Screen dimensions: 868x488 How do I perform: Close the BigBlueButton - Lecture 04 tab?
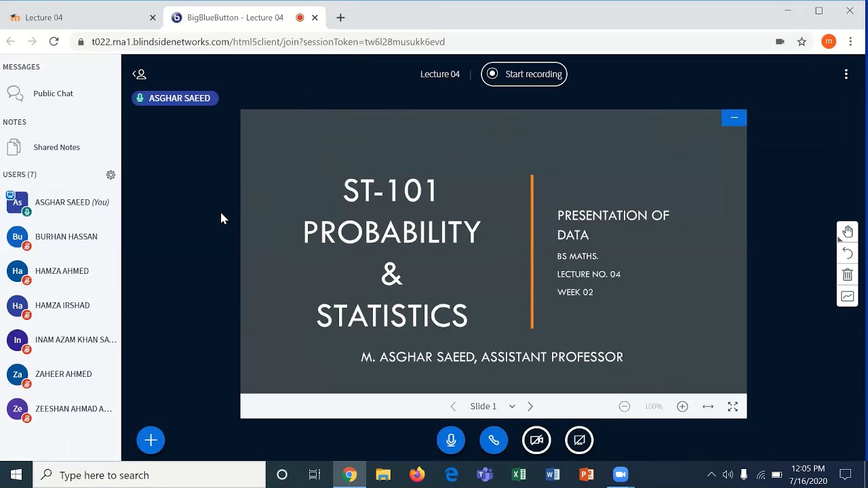(x=315, y=18)
